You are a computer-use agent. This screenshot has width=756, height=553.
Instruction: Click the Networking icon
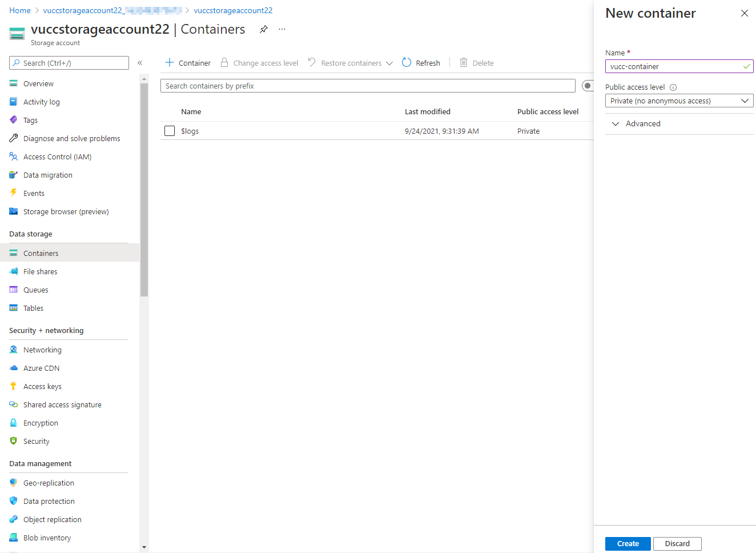13,350
